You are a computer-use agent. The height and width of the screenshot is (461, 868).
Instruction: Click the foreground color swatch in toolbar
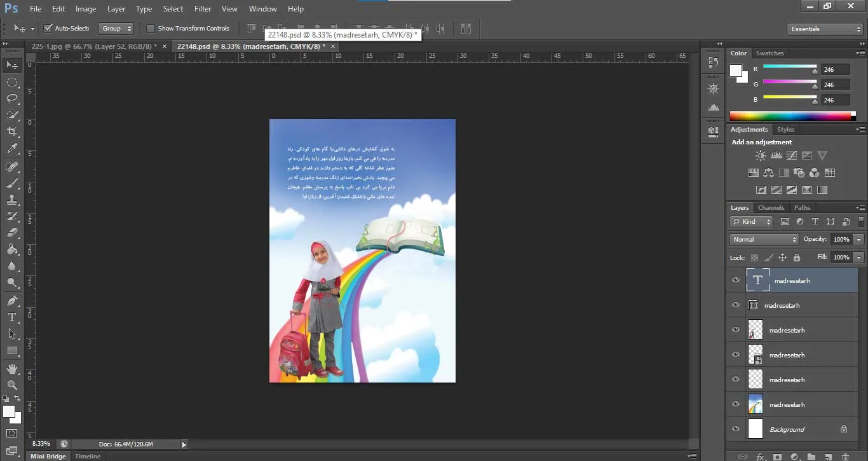pos(9,412)
